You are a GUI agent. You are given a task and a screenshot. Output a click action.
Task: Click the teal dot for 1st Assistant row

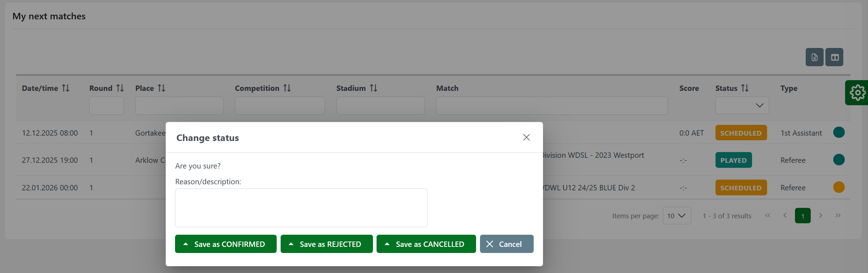tap(839, 132)
